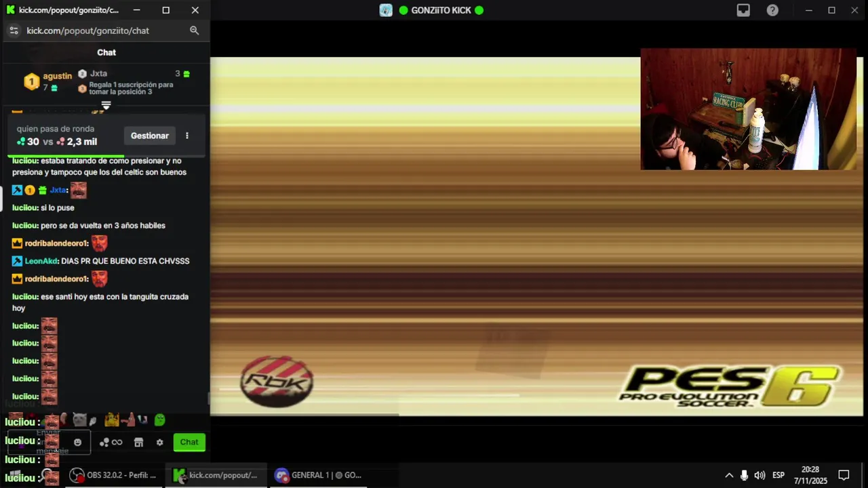The width and height of the screenshot is (868, 488).
Task: Expand the gift leaderboard handle
Action: (x=106, y=105)
